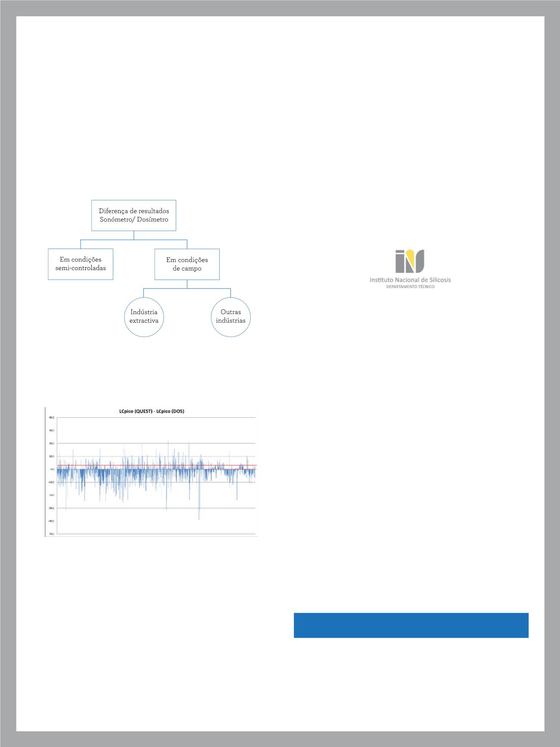Click the 40,0 label on chart axis
The image size is (560, 747).
(51, 417)
